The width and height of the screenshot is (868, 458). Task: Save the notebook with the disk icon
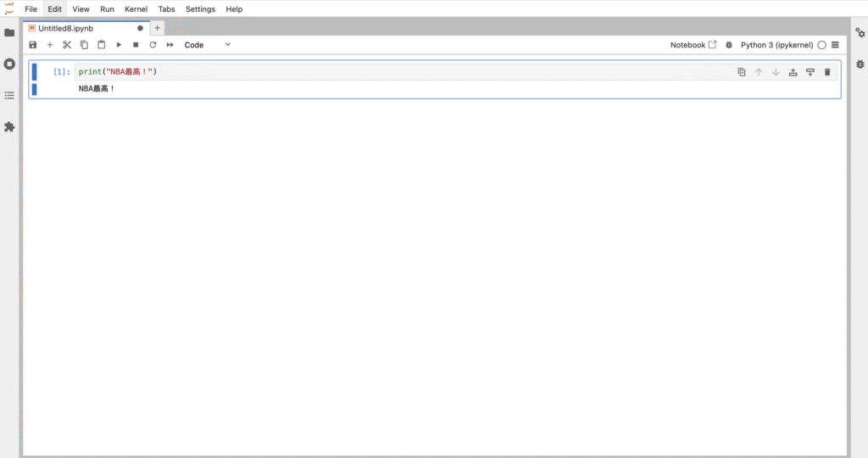pos(33,45)
